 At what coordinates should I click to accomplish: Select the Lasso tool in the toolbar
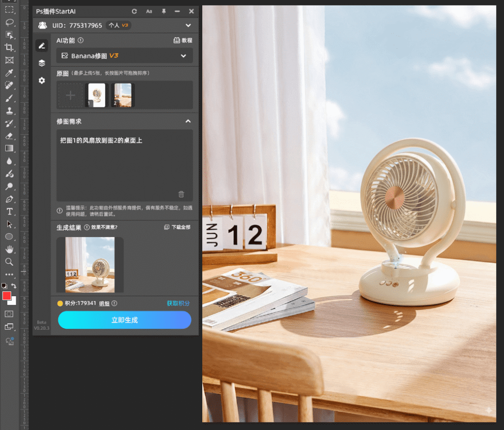pyautogui.click(x=9, y=22)
